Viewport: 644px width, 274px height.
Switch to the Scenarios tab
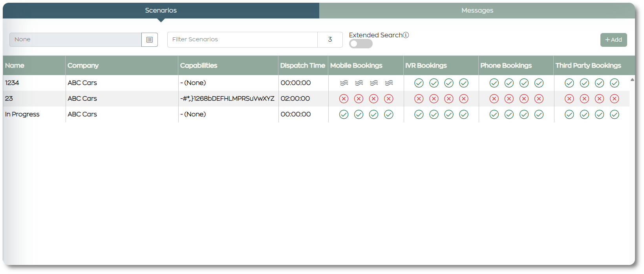point(161,11)
